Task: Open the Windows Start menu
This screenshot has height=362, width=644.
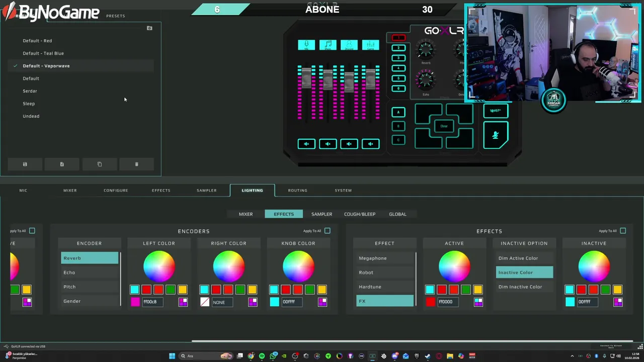Action: pos(172,356)
